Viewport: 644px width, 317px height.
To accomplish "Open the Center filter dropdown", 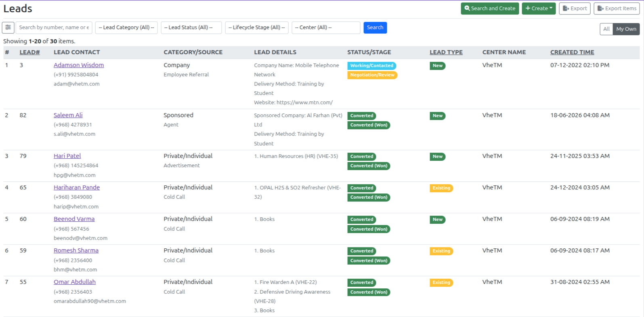I will tap(326, 27).
